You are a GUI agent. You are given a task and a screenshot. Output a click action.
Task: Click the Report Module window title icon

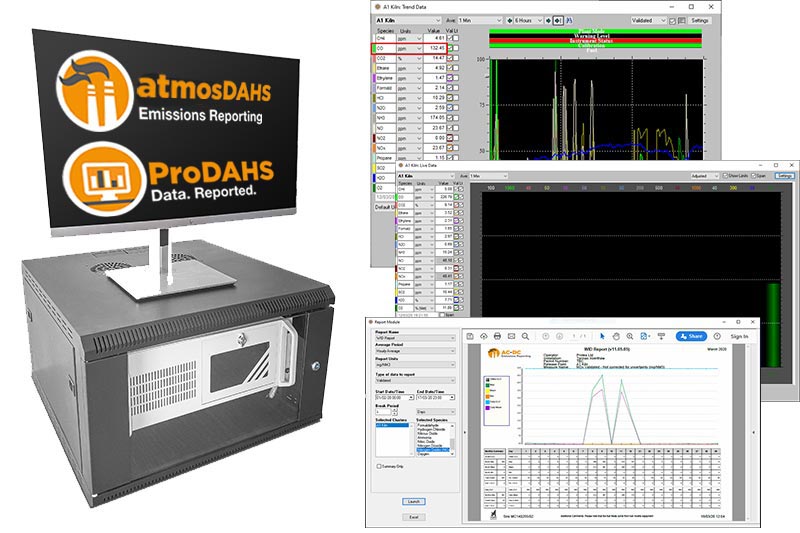point(370,322)
